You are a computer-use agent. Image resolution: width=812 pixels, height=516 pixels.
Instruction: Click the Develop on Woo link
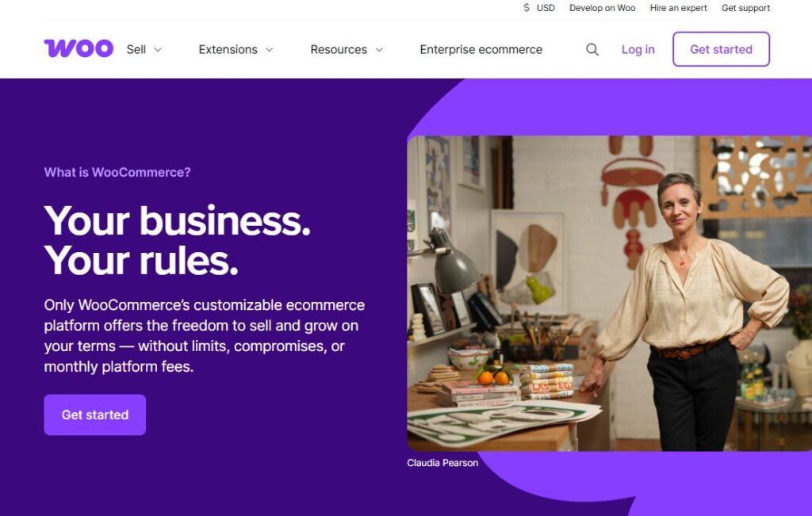(x=603, y=8)
